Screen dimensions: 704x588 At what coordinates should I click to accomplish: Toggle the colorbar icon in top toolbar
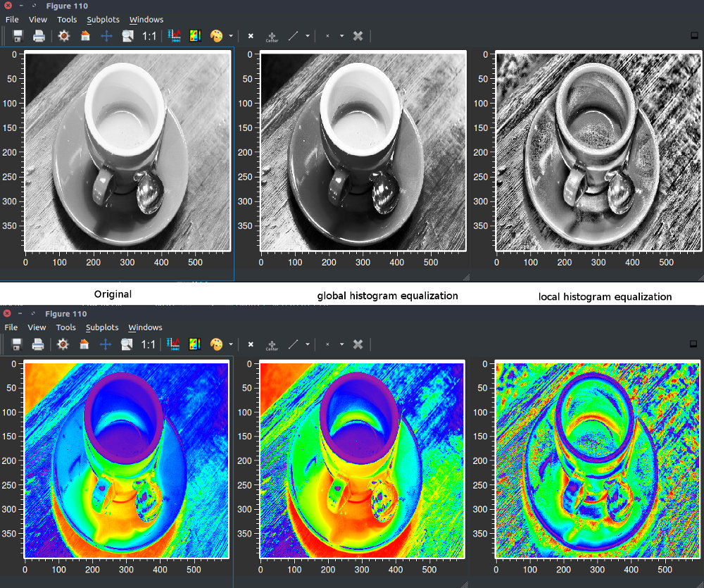[x=195, y=36]
